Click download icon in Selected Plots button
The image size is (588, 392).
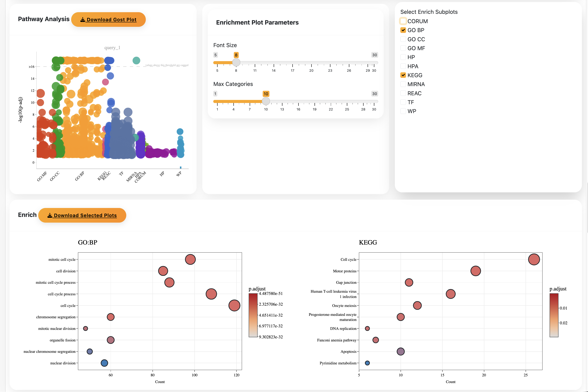[x=50, y=215]
